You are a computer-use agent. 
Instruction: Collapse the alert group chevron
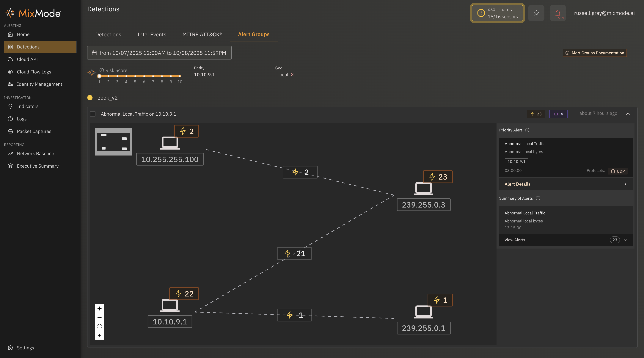628,114
